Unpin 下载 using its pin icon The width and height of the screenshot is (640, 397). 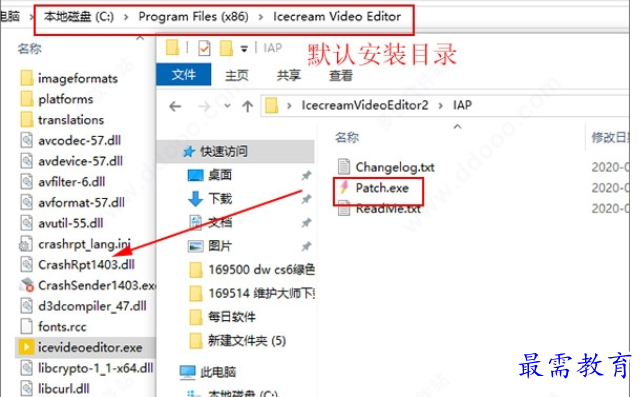(x=306, y=199)
